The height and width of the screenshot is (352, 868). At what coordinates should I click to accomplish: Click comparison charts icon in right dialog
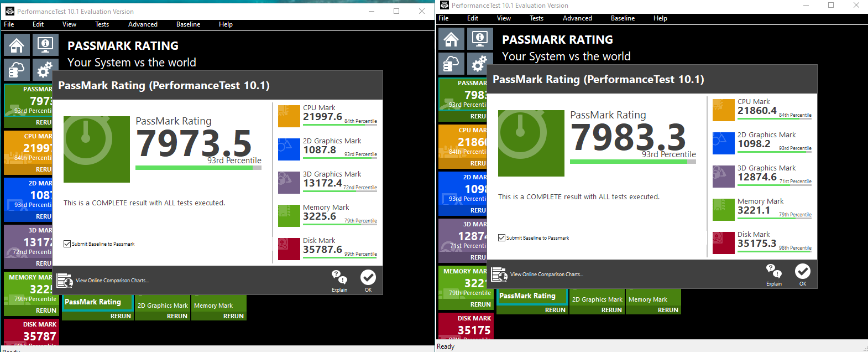point(499,275)
